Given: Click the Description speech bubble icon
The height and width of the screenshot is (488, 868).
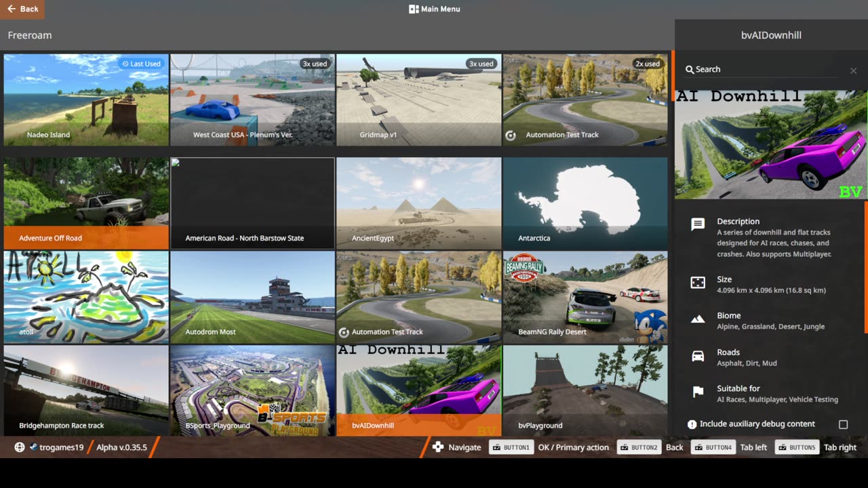Looking at the screenshot, I should pos(698,225).
